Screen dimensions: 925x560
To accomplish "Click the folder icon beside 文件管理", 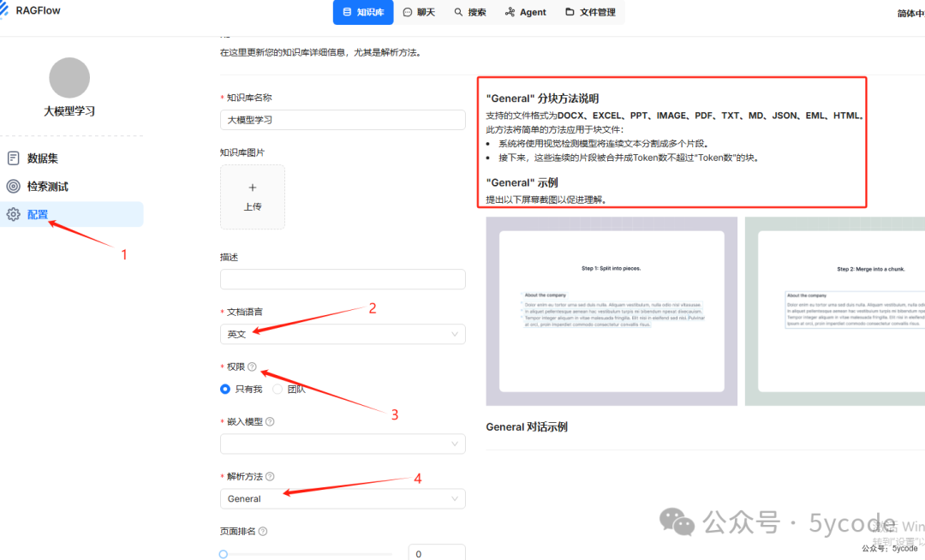I will (x=570, y=12).
